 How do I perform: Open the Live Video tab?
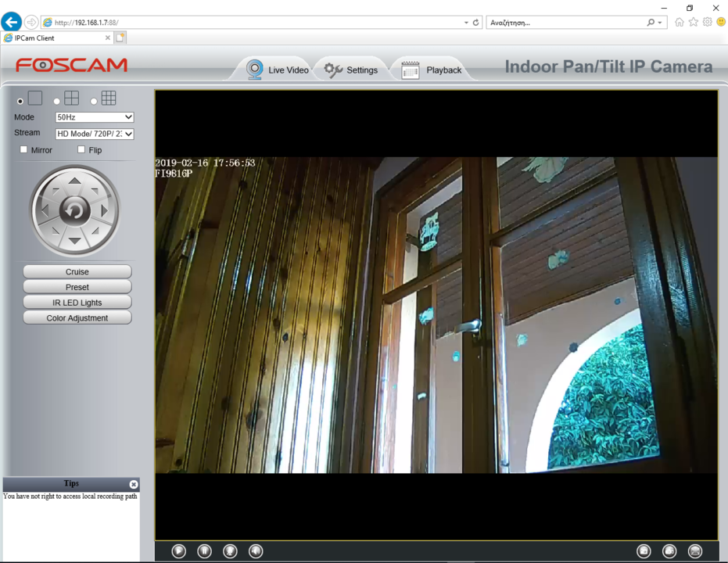277,70
